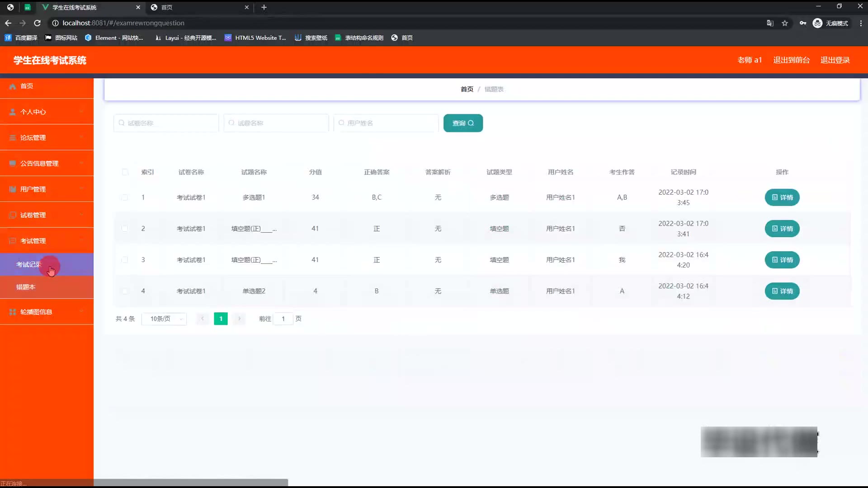This screenshot has height=488, width=868.
Task: Go to previous page in pagination
Action: click(x=203, y=319)
